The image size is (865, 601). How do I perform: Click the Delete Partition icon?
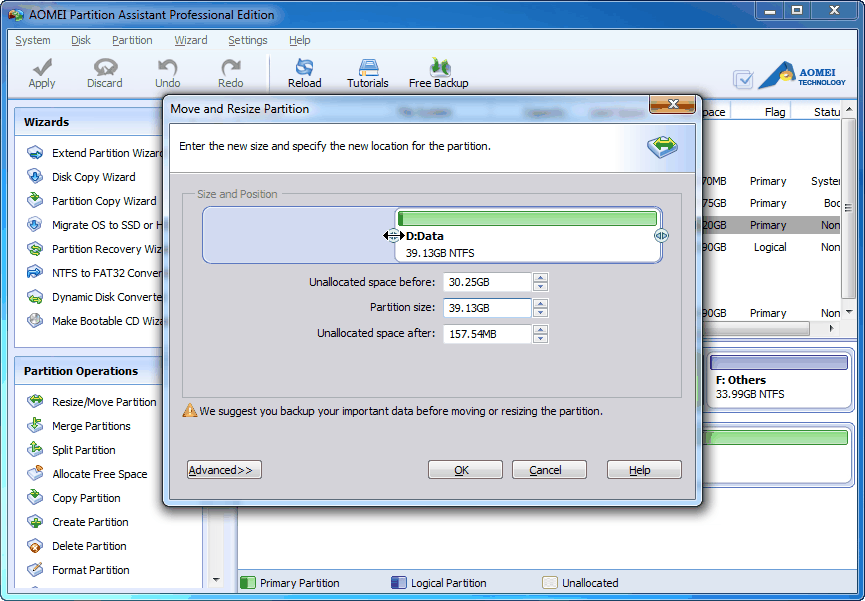(x=35, y=546)
